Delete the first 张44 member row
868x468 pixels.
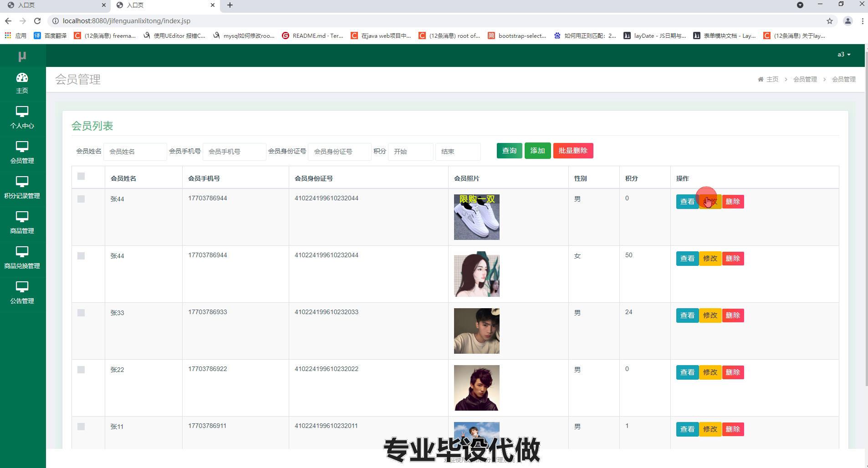733,202
